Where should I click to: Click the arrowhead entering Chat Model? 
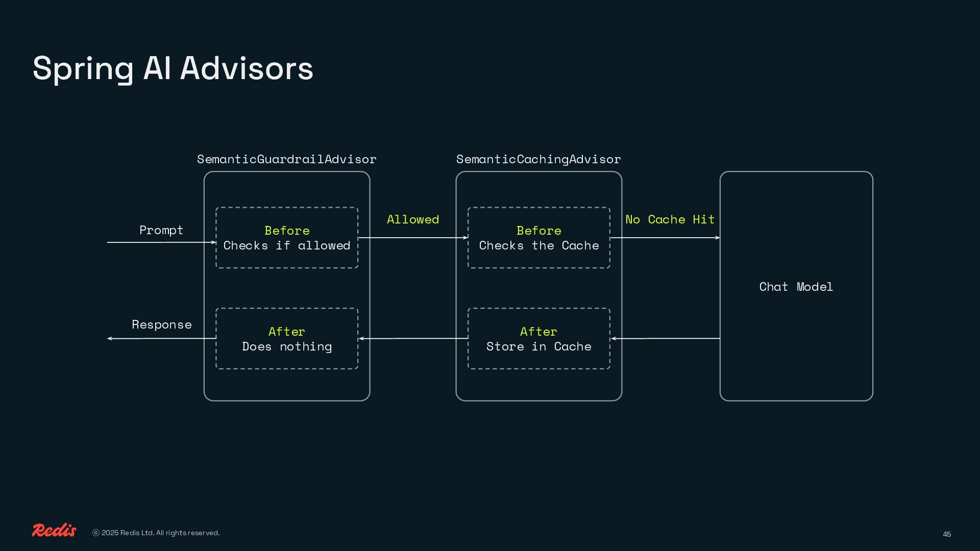point(717,238)
